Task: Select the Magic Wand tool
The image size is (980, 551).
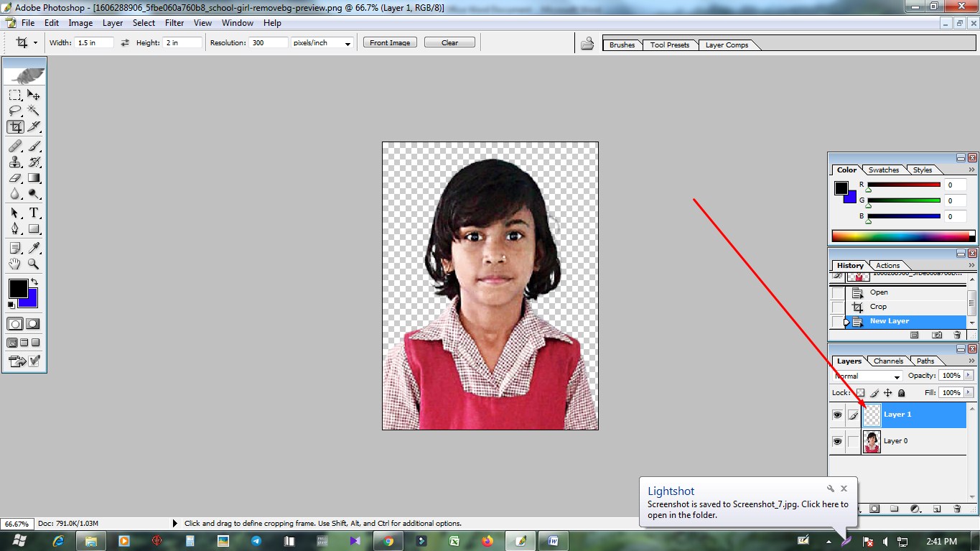Action: [x=34, y=111]
